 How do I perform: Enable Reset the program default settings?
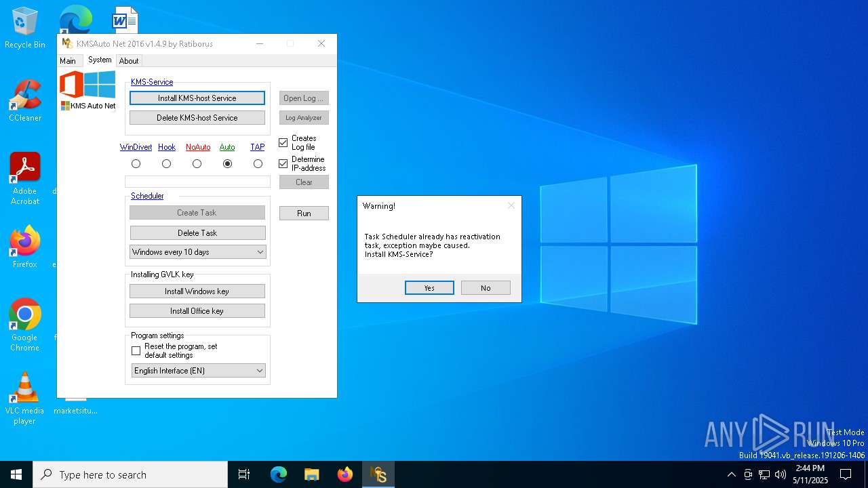[136, 351]
